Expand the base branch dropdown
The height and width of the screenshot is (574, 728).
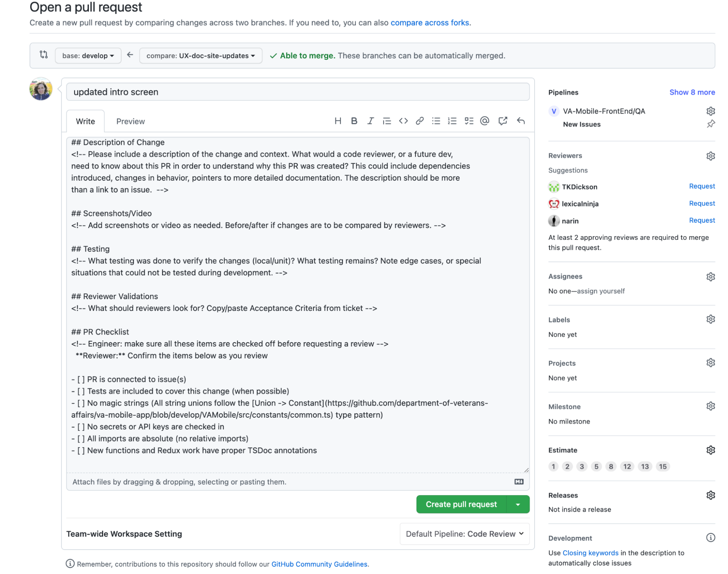(87, 55)
